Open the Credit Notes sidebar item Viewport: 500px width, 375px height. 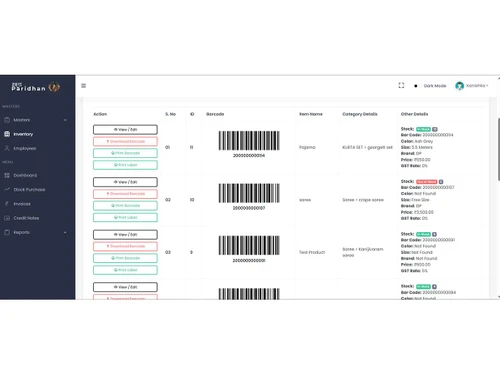click(x=26, y=218)
